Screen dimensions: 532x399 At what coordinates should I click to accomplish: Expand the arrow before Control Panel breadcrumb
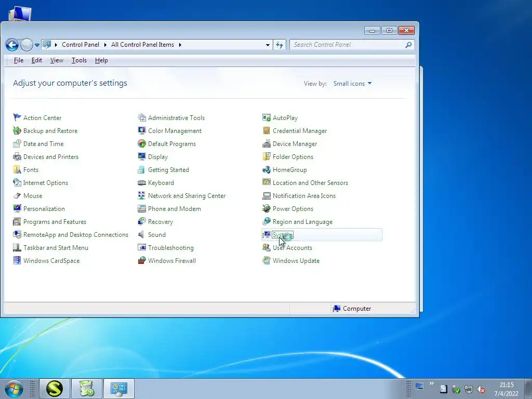(x=56, y=45)
